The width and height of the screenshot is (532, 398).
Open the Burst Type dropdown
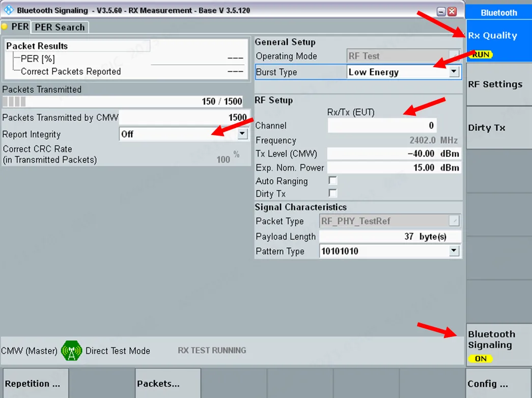pyautogui.click(x=454, y=72)
